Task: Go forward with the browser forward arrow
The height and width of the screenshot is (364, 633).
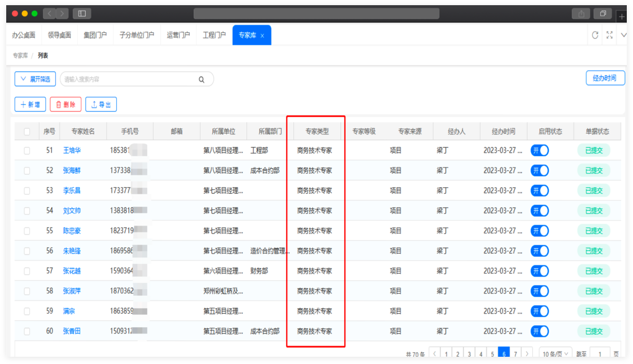Action: click(62, 13)
